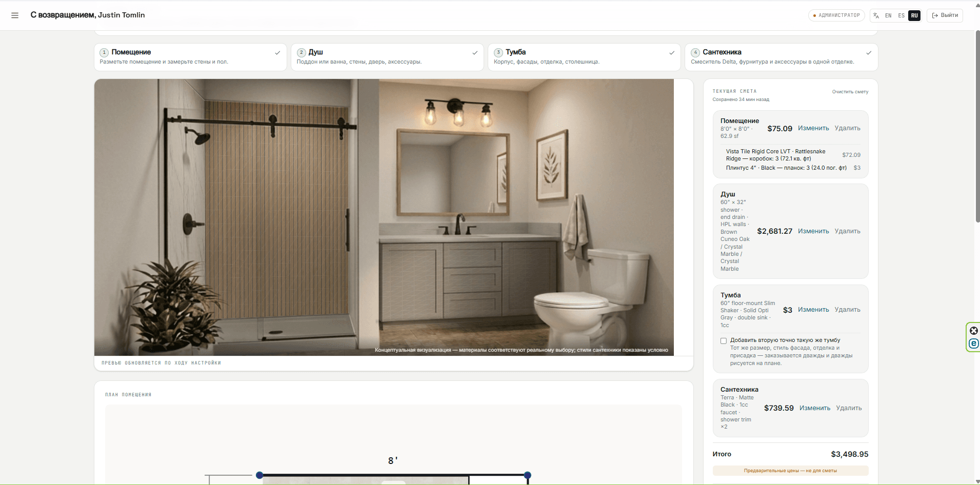Click Изменить for Помещение item

point(813,128)
